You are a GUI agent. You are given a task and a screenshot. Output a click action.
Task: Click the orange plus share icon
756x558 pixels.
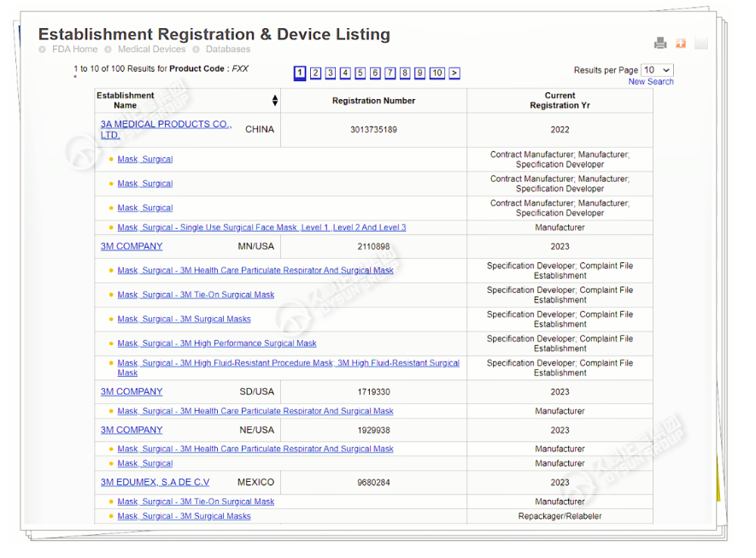(681, 44)
